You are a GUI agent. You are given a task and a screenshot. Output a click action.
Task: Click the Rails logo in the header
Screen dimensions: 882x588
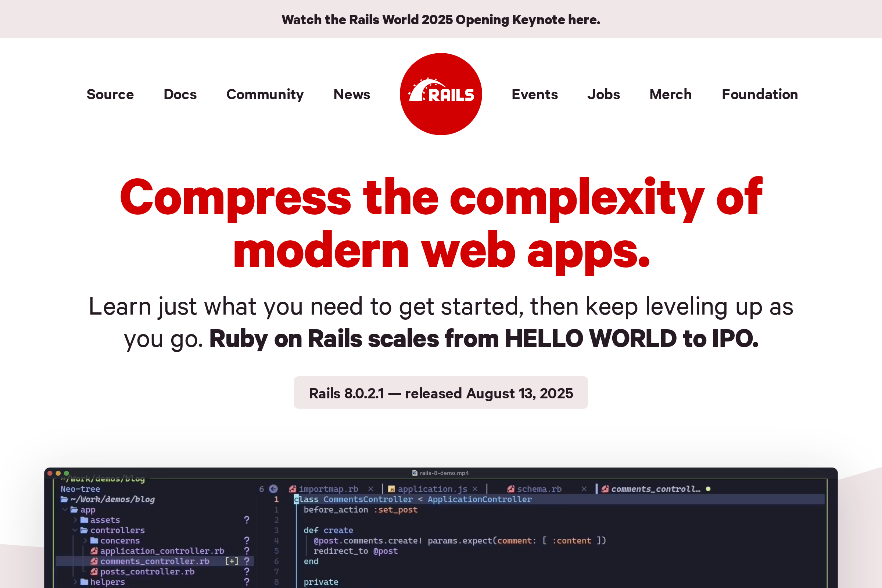click(441, 94)
